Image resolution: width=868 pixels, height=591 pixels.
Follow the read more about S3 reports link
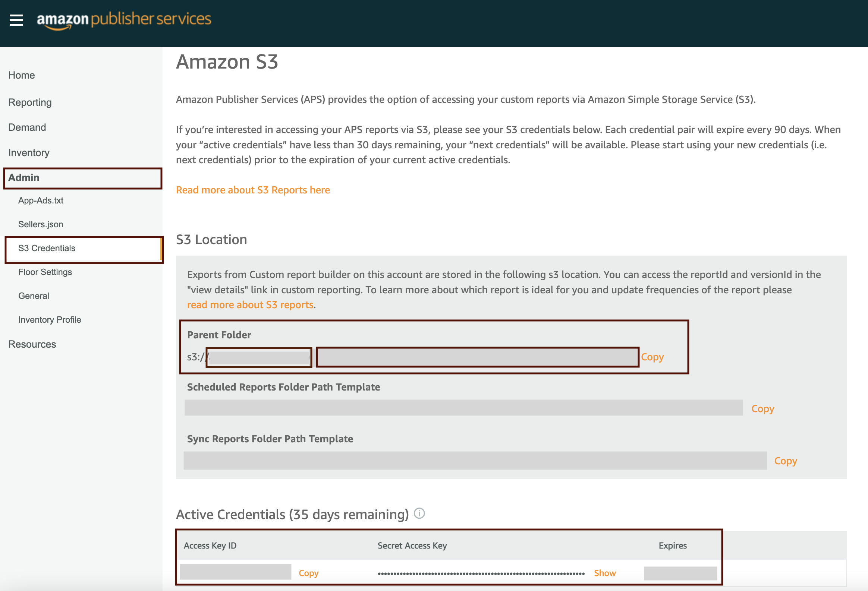click(250, 305)
